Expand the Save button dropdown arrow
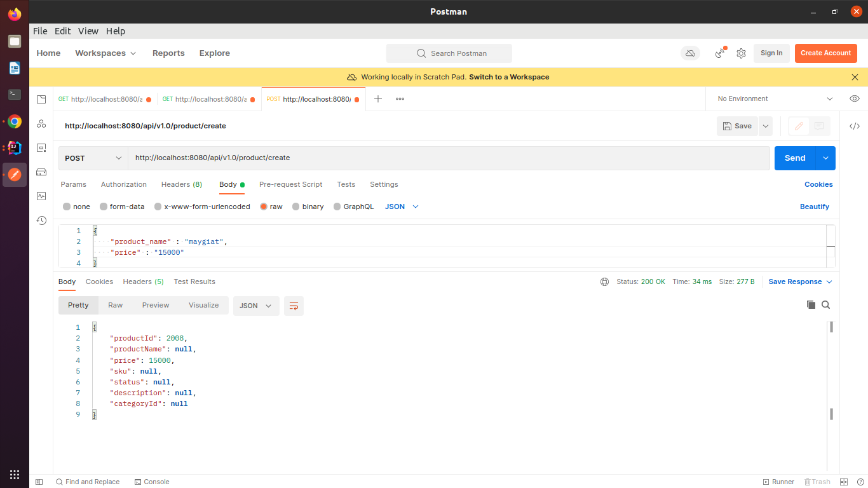868x488 pixels. [766, 126]
